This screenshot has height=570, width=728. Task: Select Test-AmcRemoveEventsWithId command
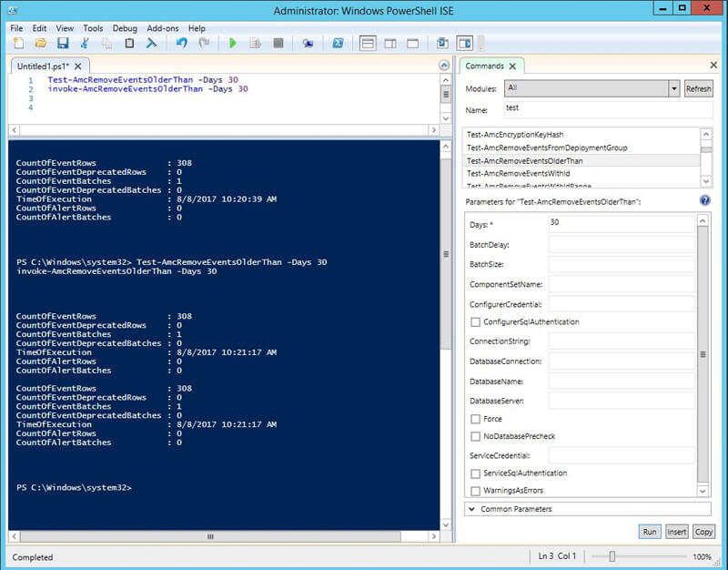(581, 173)
